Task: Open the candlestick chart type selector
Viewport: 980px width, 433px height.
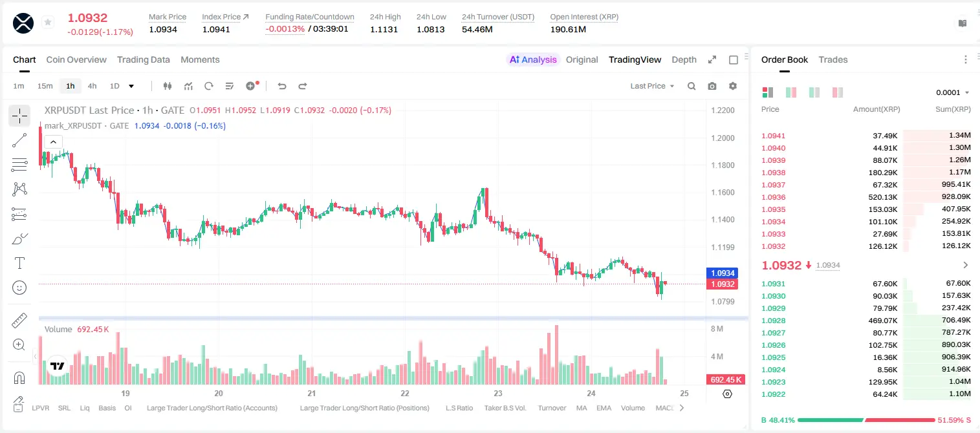Action: (168, 86)
